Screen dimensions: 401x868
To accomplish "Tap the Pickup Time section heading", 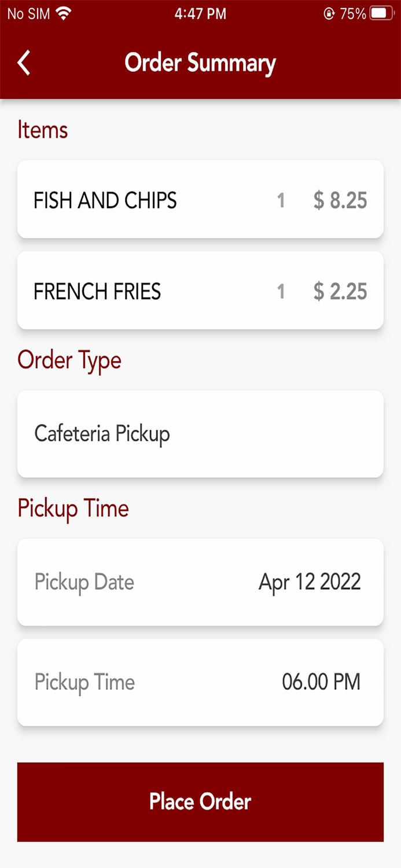I will (73, 508).
